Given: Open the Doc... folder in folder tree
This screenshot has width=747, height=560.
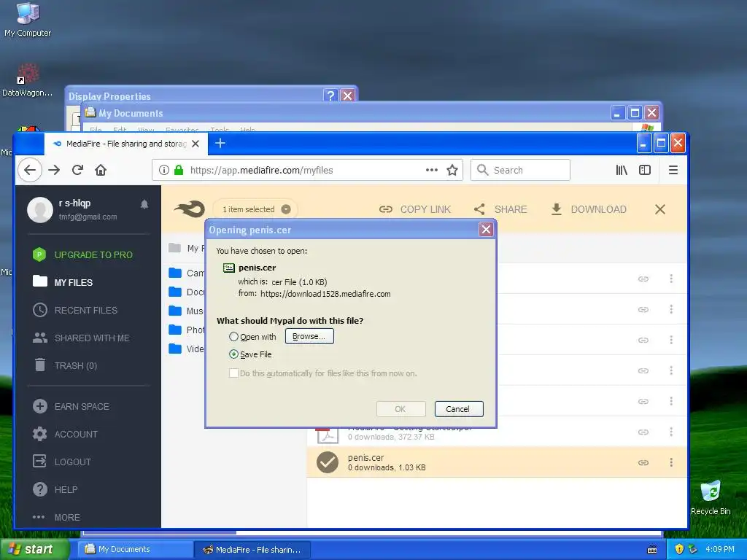Looking at the screenshot, I should [x=186, y=292].
